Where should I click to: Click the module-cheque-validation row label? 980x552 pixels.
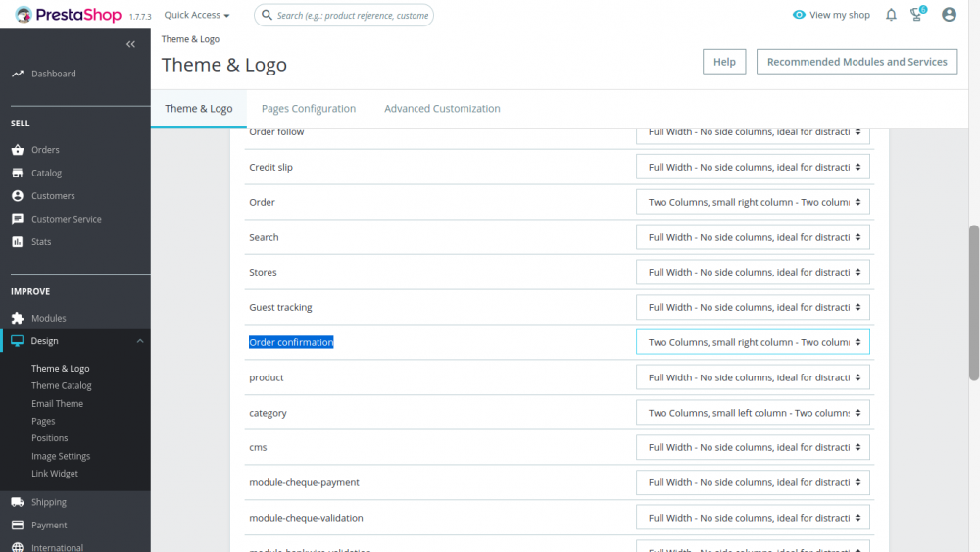306,518
